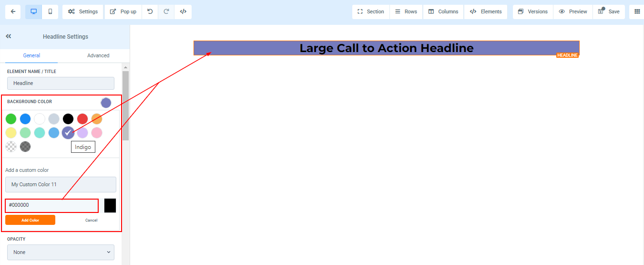Click the undo icon
This screenshot has height=265, width=644.
(150, 11)
